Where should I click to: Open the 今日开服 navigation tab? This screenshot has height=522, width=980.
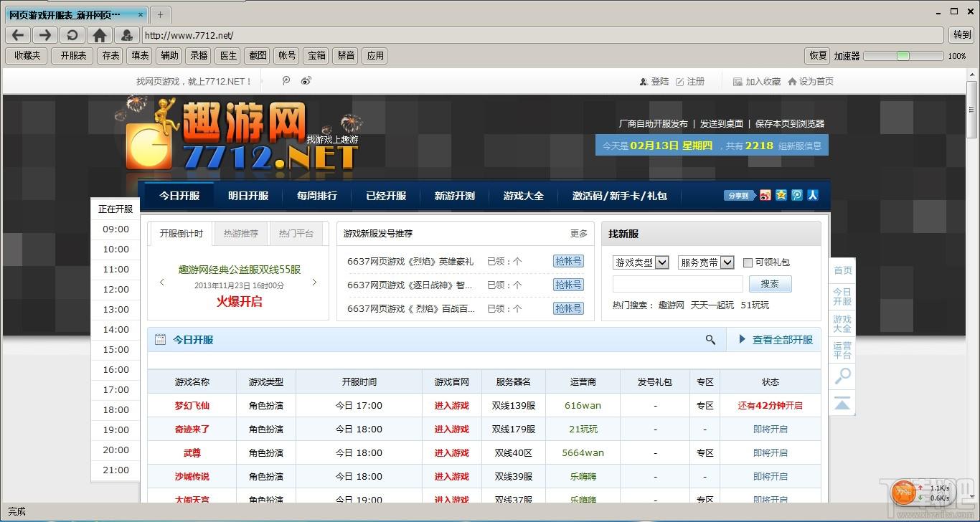click(x=179, y=196)
